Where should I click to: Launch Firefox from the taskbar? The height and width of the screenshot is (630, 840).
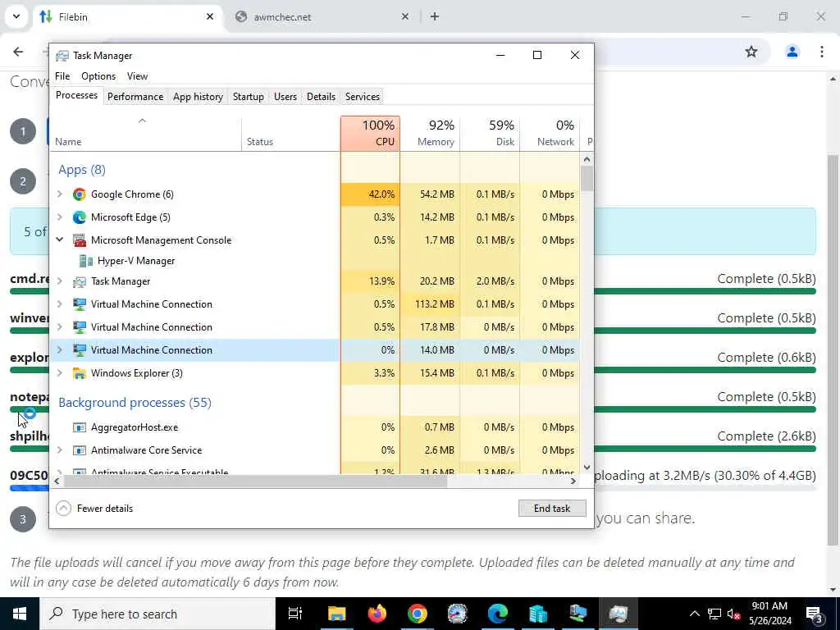coord(377,614)
